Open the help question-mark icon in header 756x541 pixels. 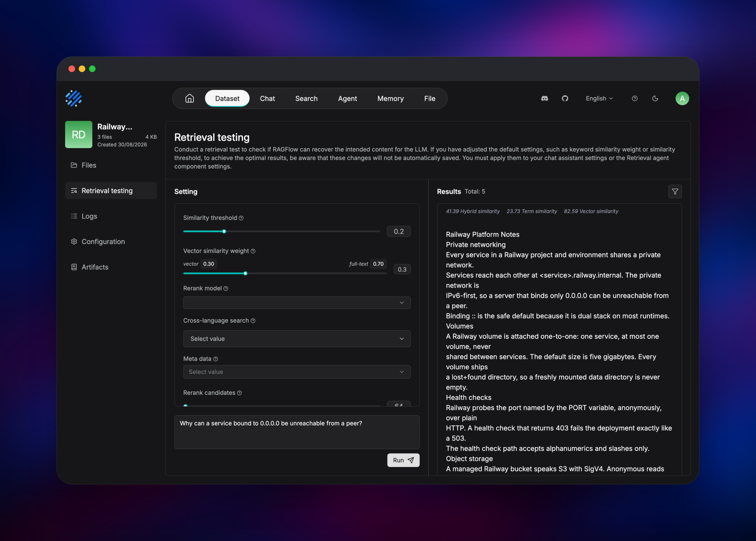pos(635,98)
